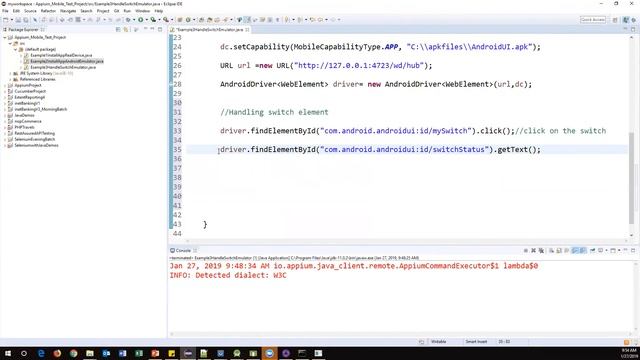Click the //Handling switch element comment
640x360 pixels.
(274, 112)
